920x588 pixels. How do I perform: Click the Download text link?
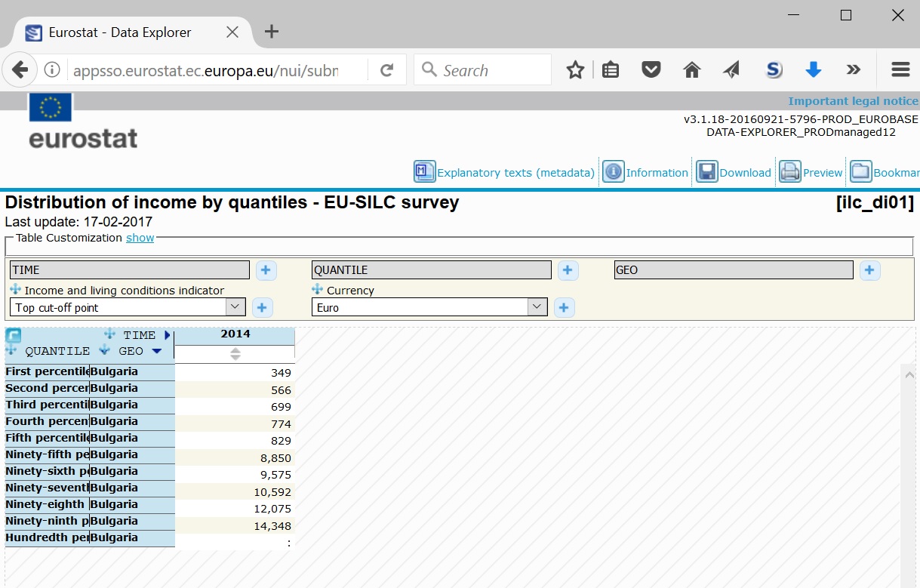(x=746, y=173)
